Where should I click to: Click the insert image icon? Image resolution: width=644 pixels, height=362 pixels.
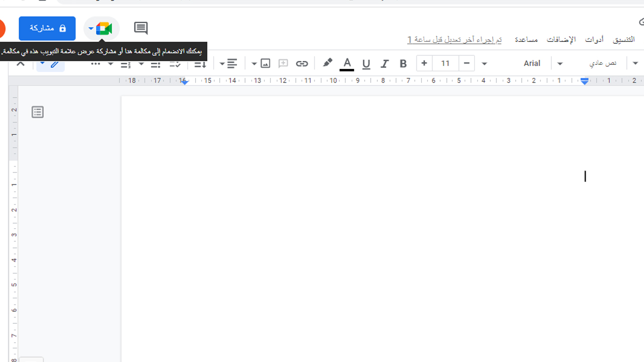(x=266, y=64)
